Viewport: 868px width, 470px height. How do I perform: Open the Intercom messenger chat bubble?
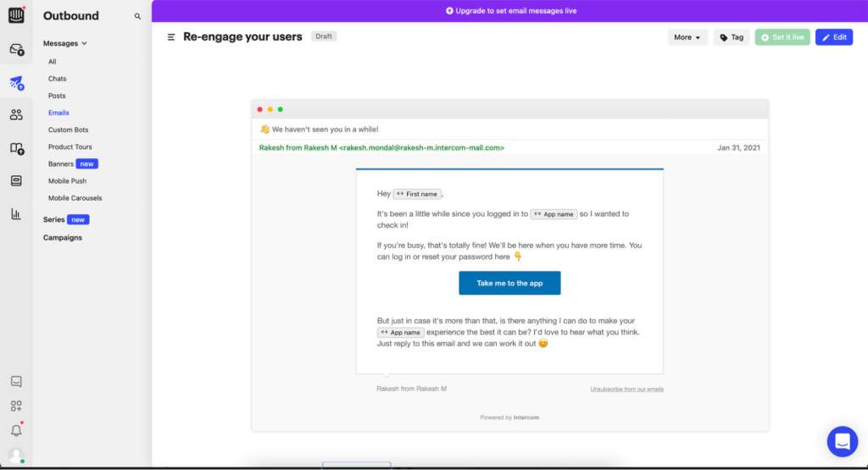click(842, 441)
